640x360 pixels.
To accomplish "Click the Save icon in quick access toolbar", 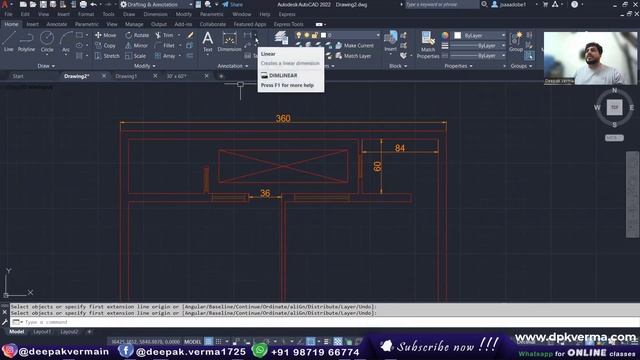I will coord(43,4).
